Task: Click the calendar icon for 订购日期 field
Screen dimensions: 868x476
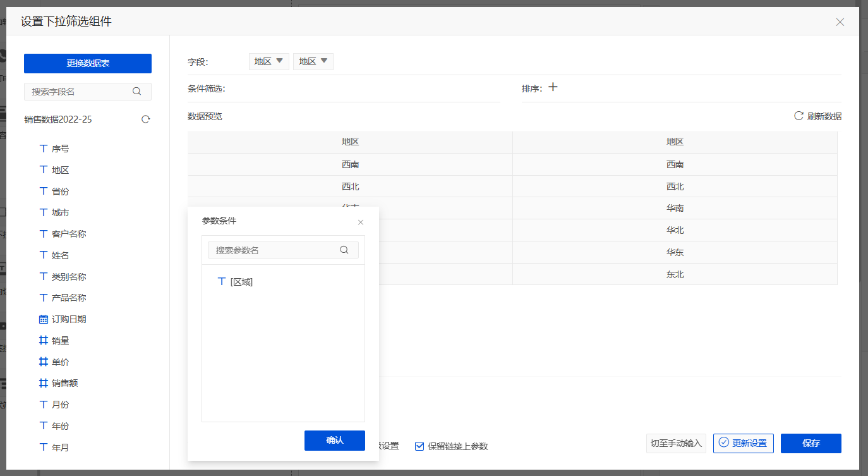Action: (44, 319)
